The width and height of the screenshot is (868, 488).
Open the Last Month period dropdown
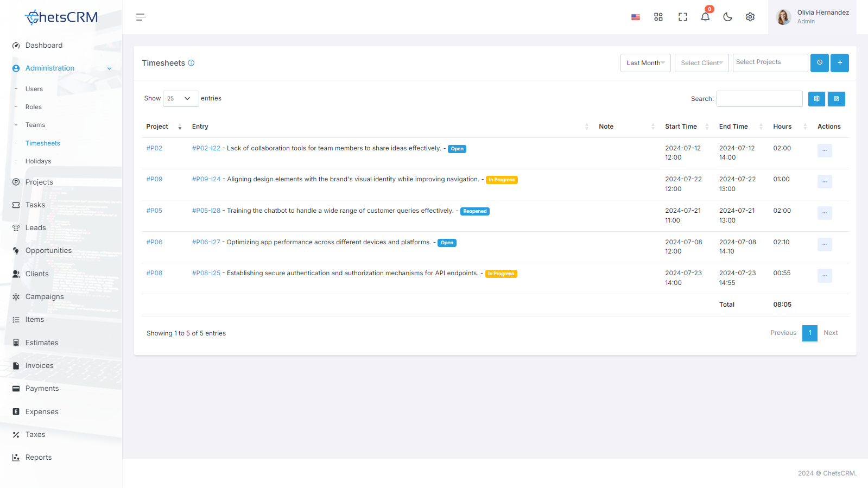[x=645, y=63]
